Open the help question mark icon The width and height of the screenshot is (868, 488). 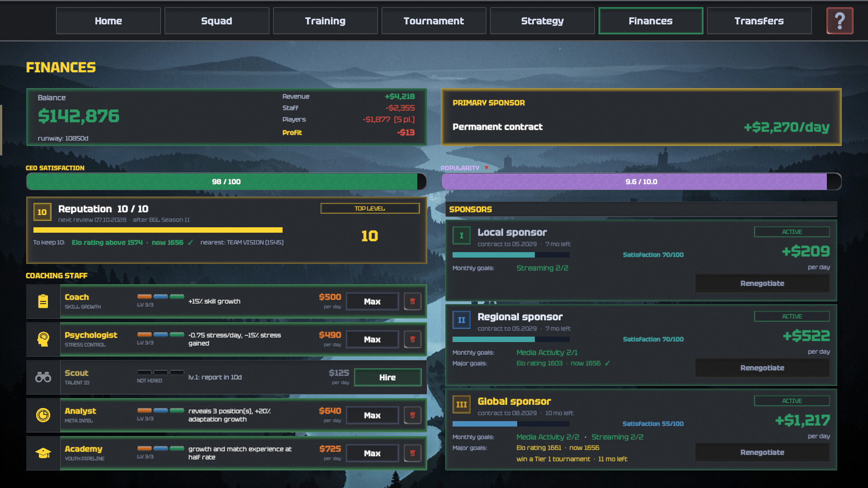pos(840,21)
